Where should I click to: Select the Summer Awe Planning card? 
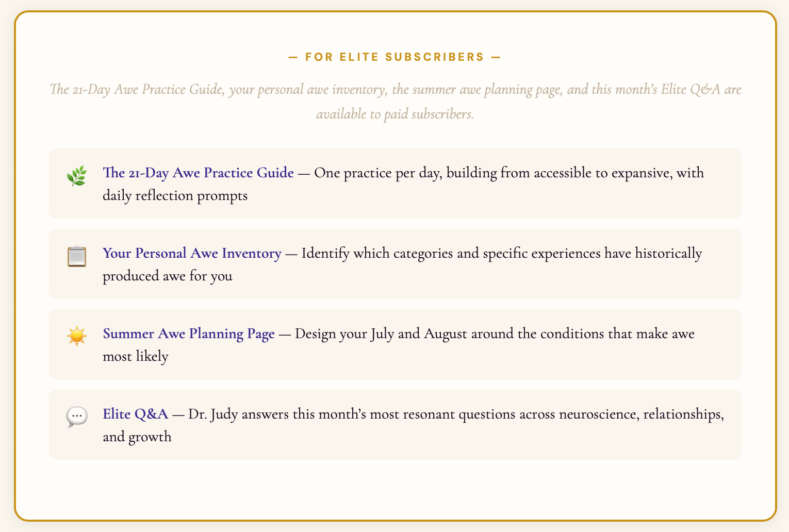click(396, 344)
